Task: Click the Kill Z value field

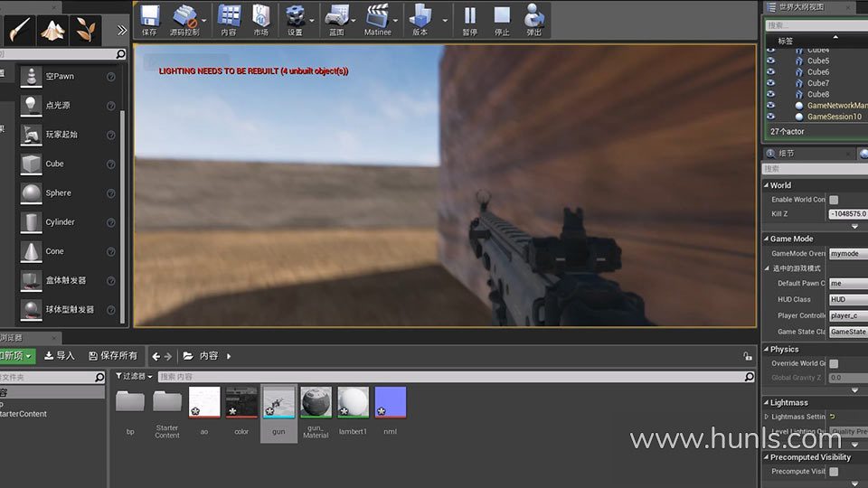Action: [848, 213]
